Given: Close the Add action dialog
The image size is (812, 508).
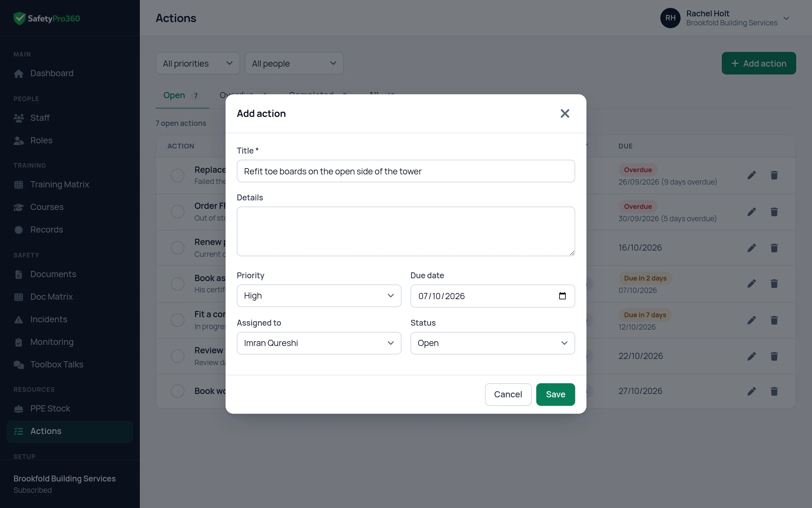Looking at the screenshot, I should pyautogui.click(x=565, y=113).
